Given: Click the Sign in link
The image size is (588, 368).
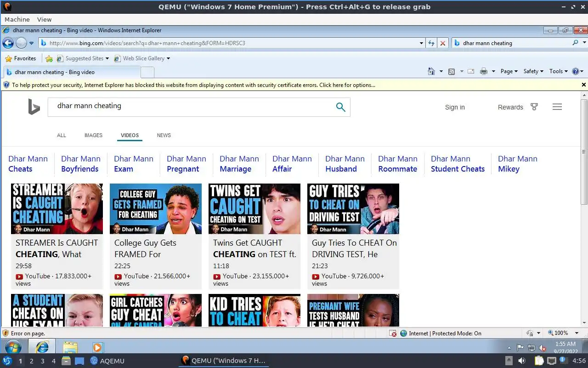Looking at the screenshot, I should [455, 107].
